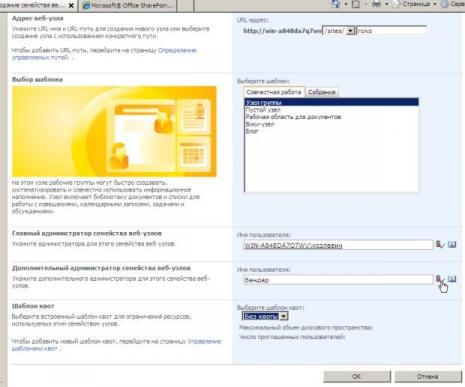Screen dimensions: 465x387
Task: Select Пустой узел in template list
Action: (332, 110)
